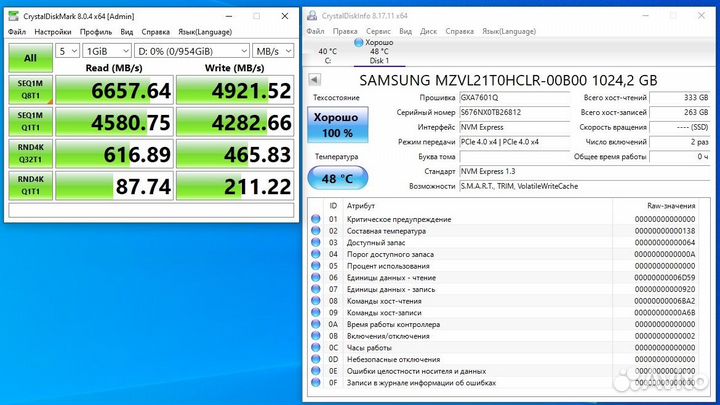
Task: Click the serial number field S676NX0TB26812
Action: pos(514,112)
